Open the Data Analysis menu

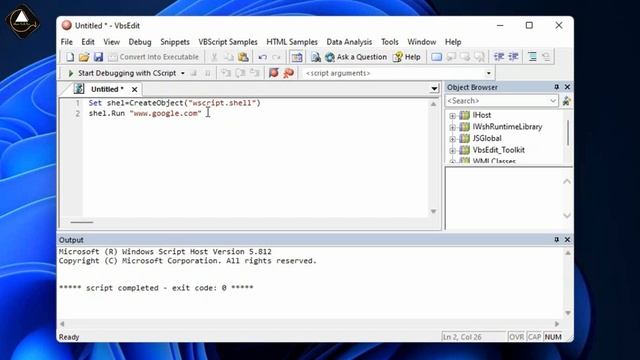pos(349,42)
